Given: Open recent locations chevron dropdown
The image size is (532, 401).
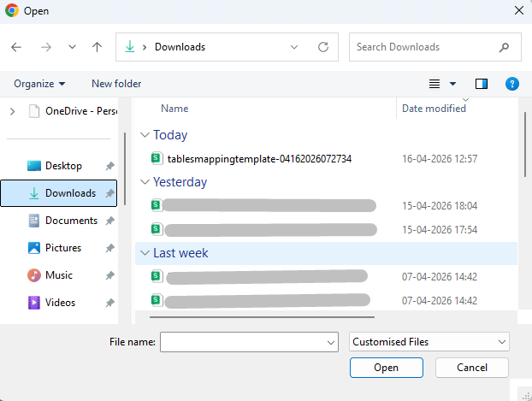Looking at the screenshot, I should (72, 47).
